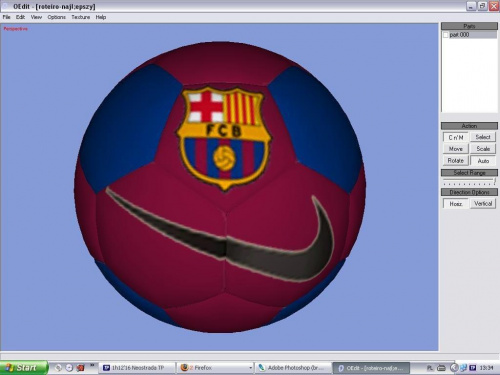
Task: Select Horiz. direction option
Action: 456,204
